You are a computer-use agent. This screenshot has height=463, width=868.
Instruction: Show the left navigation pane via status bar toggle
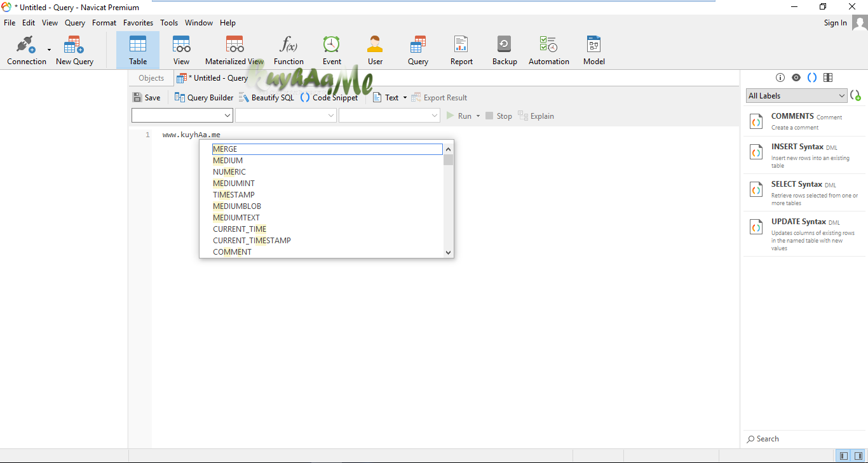tap(843, 455)
